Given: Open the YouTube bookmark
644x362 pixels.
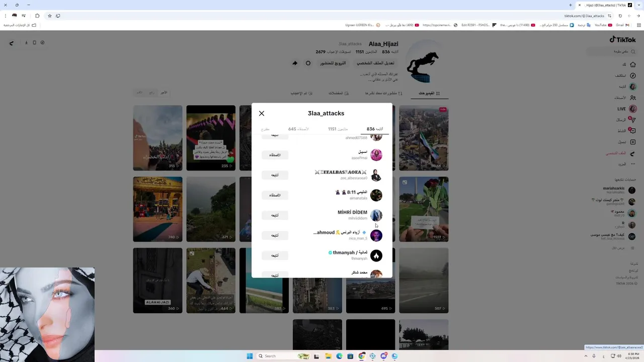Looking at the screenshot, I should pos(603,25).
